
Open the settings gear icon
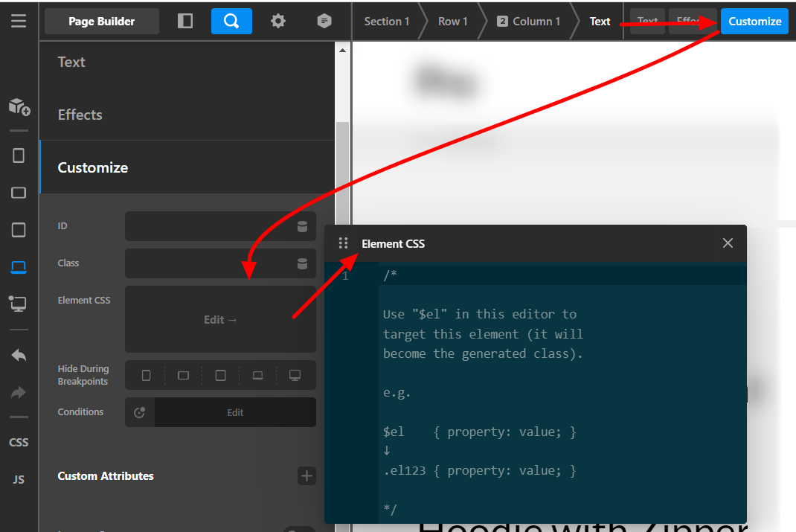tap(277, 21)
